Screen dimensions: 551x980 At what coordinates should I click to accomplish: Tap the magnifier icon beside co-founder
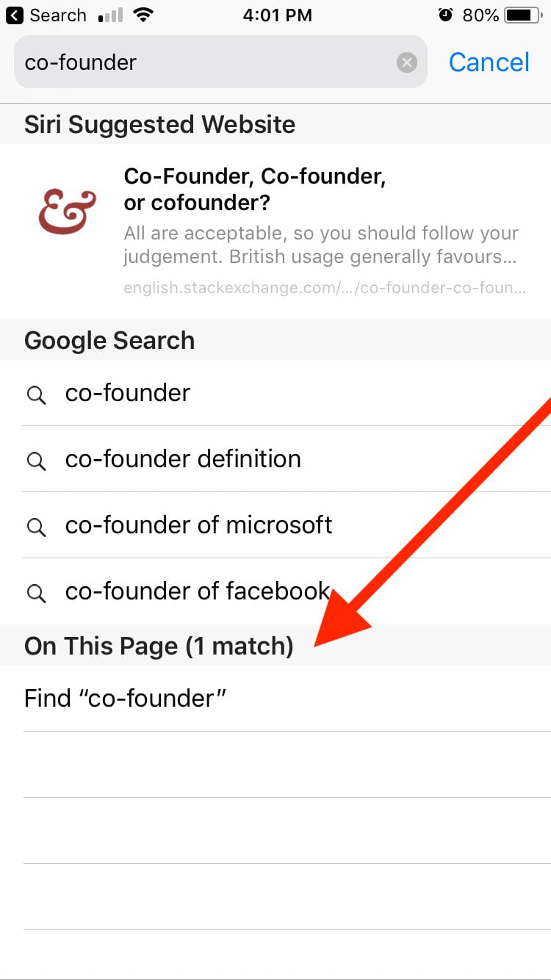pos(36,395)
